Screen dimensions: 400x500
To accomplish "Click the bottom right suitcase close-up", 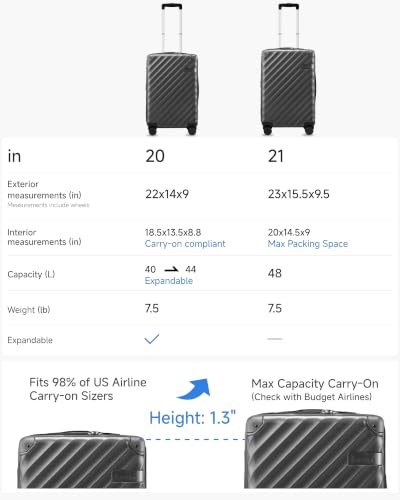I will coord(315,449).
